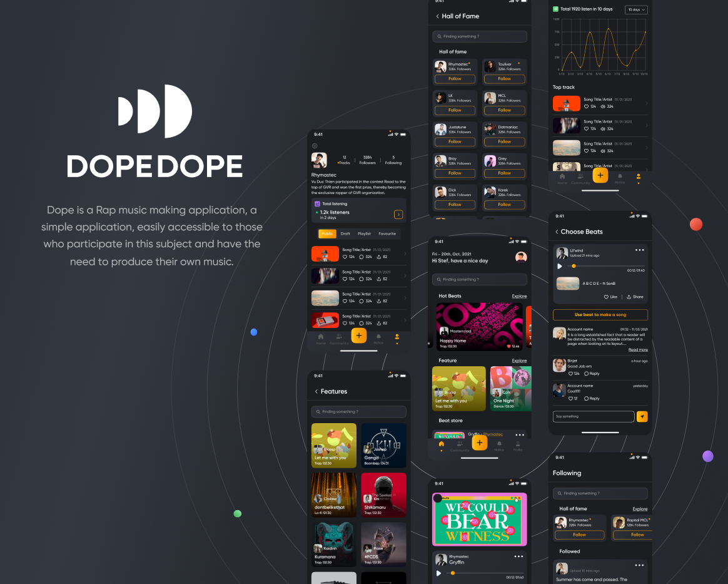The width and height of the screenshot is (728, 584).
Task: Click the Say something comment field
Action: (594, 417)
